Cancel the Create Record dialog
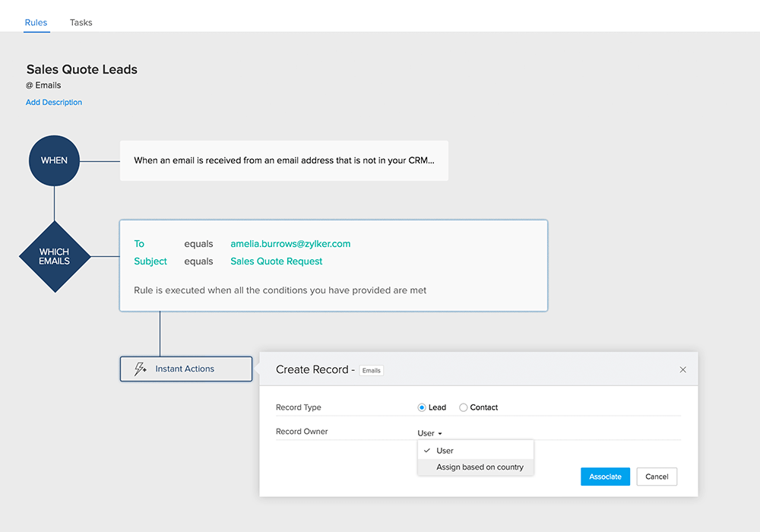The image size is (760, 532). pos(657,477)
